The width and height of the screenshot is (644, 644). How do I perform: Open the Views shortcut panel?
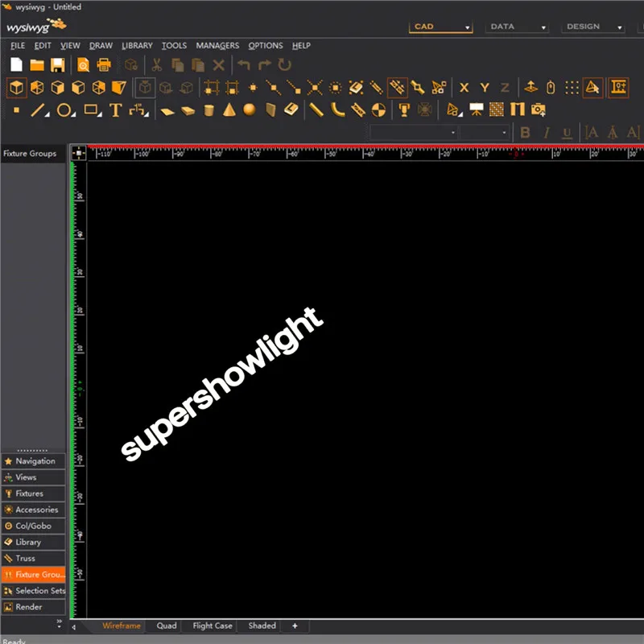(x=33, y=477)
